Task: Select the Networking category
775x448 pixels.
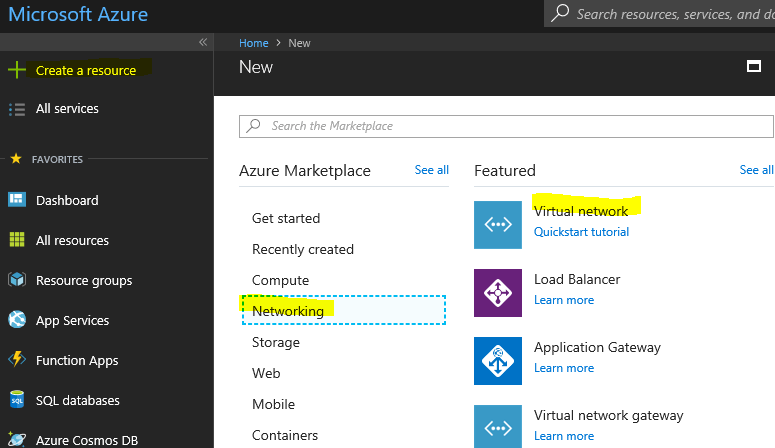Action: 344,311
